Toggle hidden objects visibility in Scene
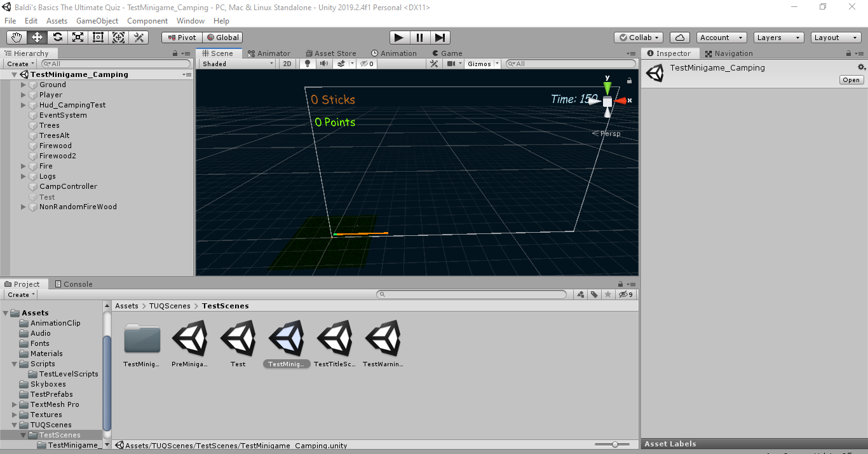Viewport: 868px width, 454px height. click(x=367, y=64)
